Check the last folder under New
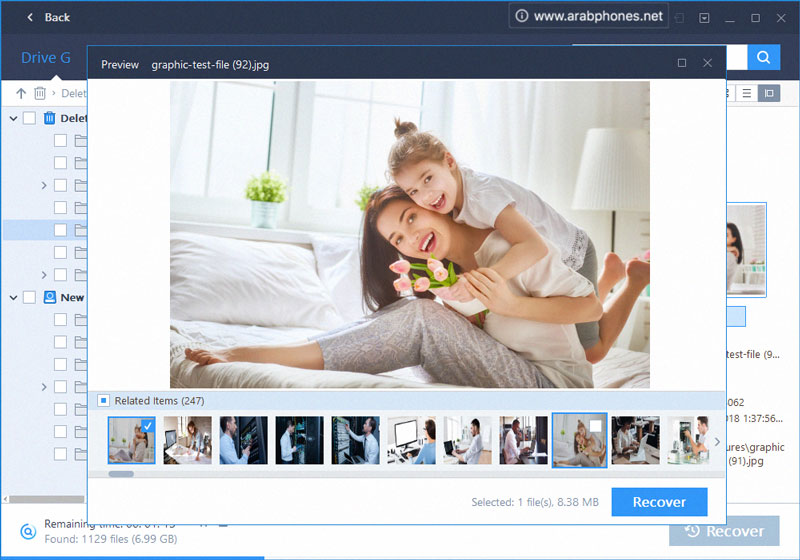This screenshot has width=800, height=560. [60, 454]
